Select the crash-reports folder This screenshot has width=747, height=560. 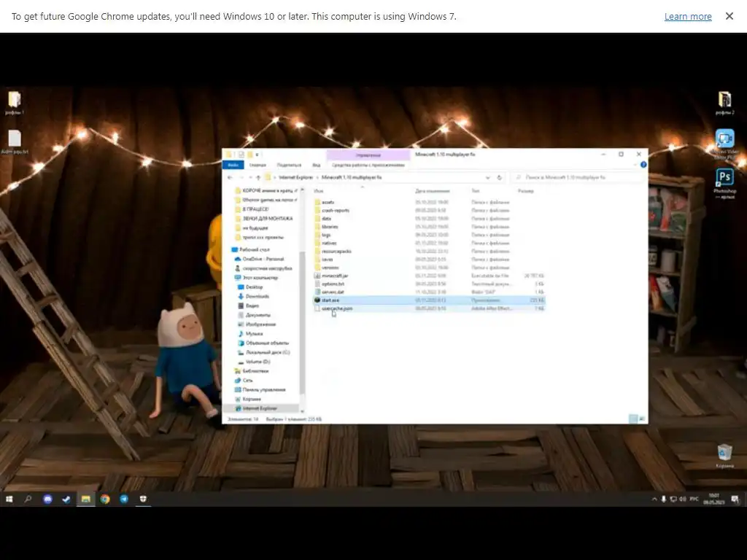point(336,211)
